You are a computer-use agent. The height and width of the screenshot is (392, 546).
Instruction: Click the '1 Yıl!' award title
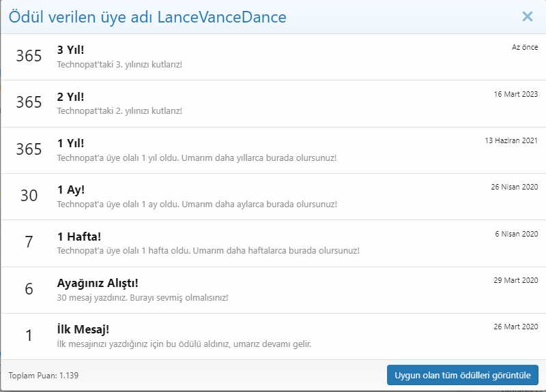[x=71, y=143]
